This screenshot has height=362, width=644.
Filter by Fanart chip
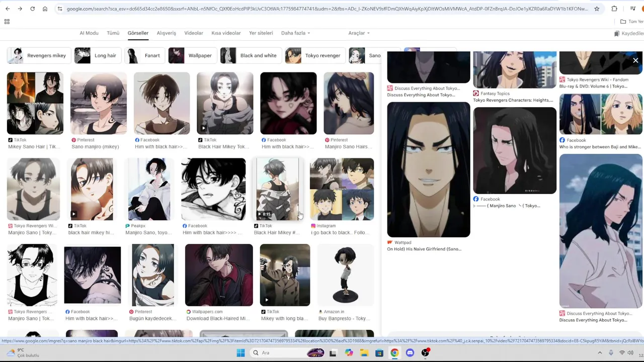145,55
